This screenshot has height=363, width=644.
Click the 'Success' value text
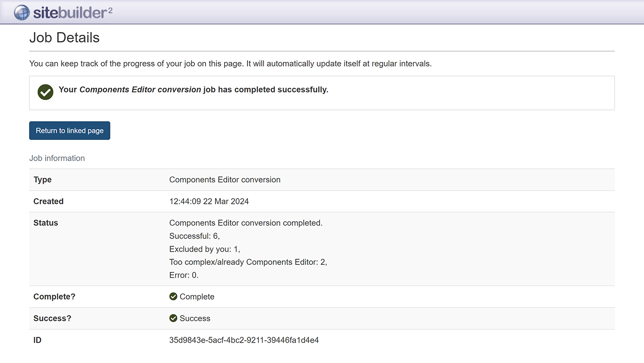coord(195,318)
